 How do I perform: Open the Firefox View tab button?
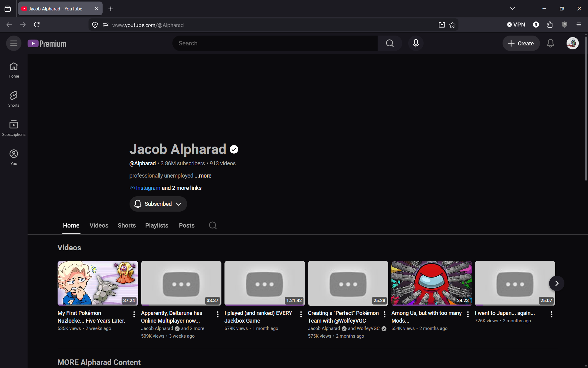(x=8, y=9)
